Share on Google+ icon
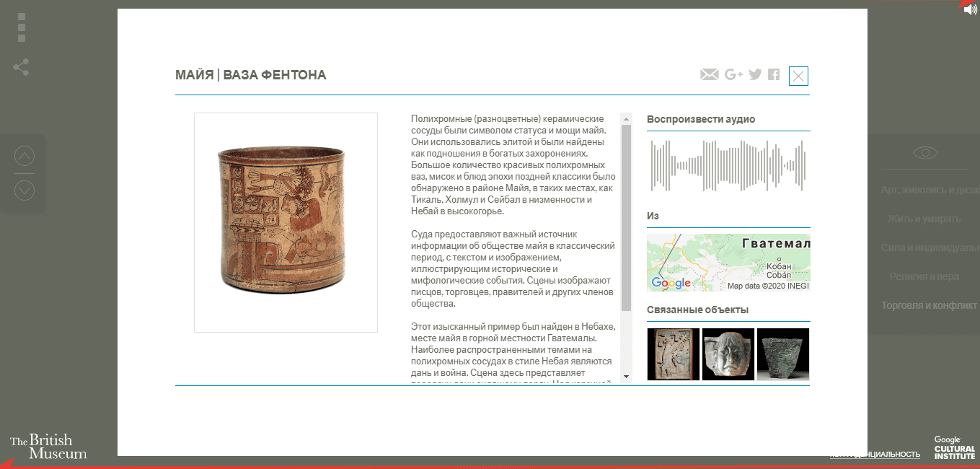This screenshot has height=469, width=980. tap(733, 74)
